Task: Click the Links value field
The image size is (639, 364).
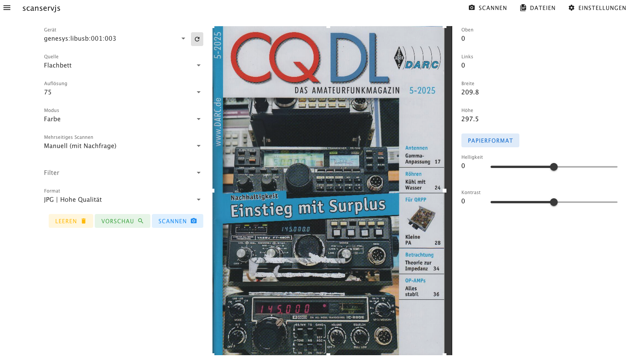Action: [x=539, y=65]
